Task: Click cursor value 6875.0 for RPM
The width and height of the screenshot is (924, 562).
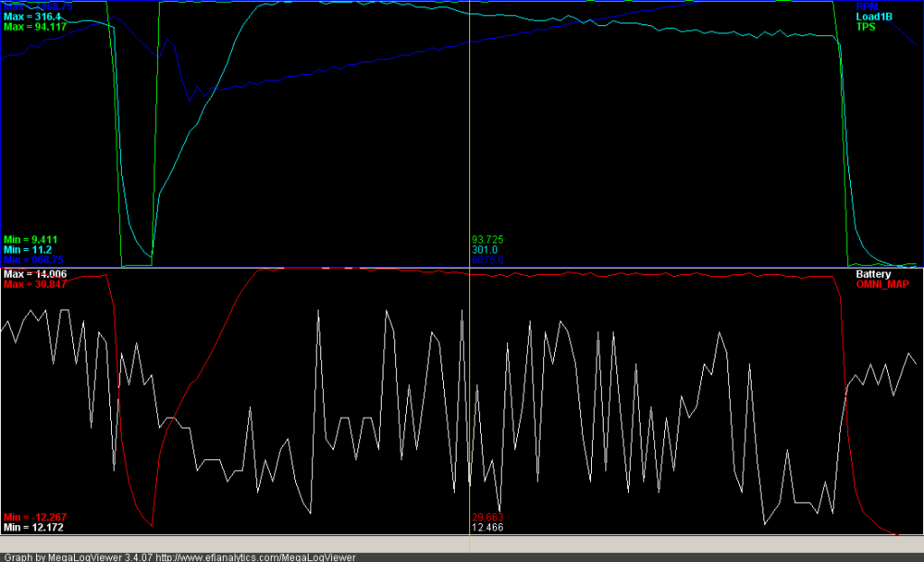Action: [487, 259]
